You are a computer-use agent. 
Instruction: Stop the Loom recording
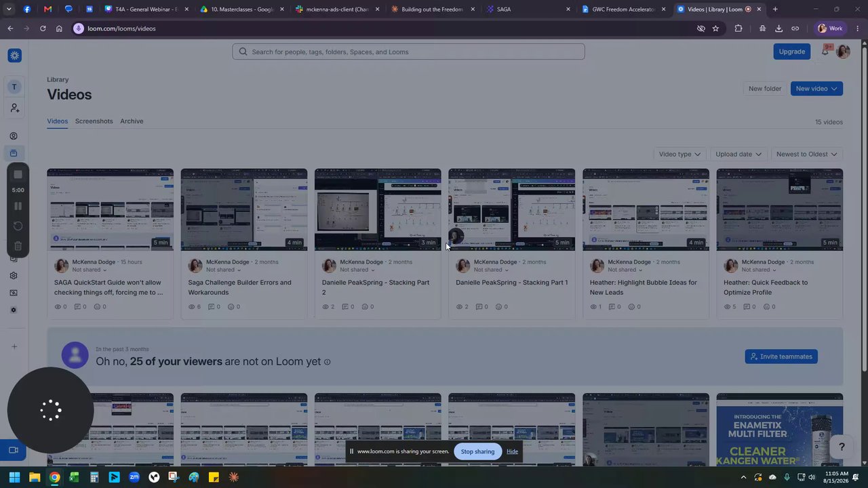(x=18, y=175)
